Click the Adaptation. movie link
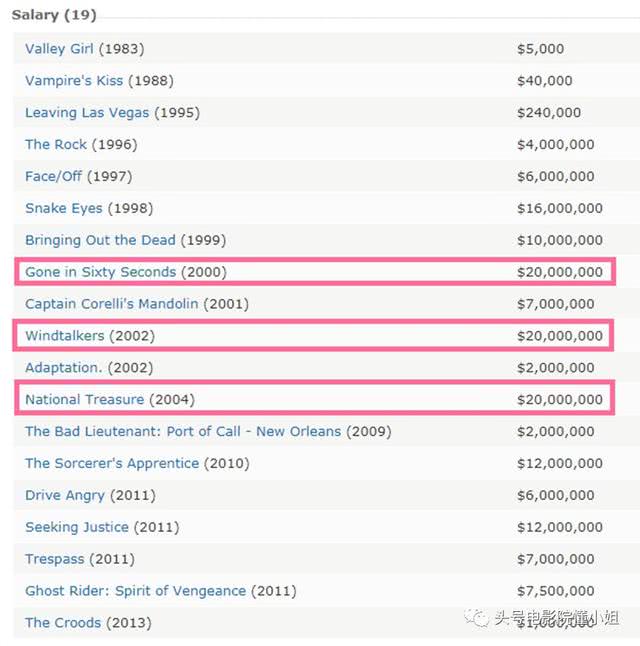The height and width of the screenshot is (646, 640). coord(62,368)
